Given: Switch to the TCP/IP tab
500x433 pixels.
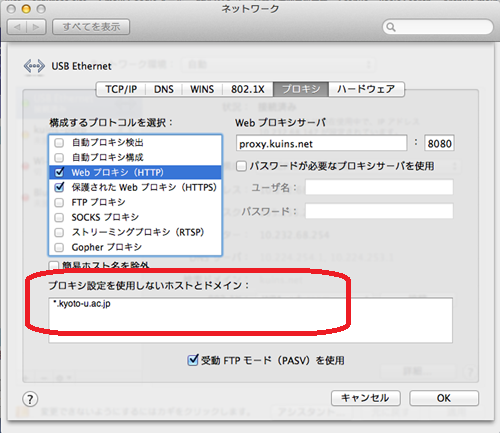Looking at the screenshot, I should point(121,89).
